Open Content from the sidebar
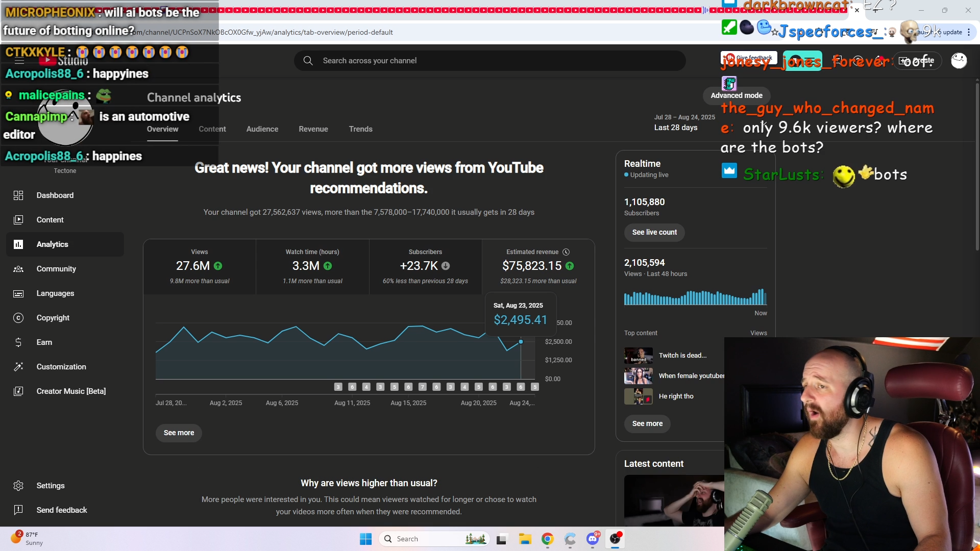 pos(50,220)
